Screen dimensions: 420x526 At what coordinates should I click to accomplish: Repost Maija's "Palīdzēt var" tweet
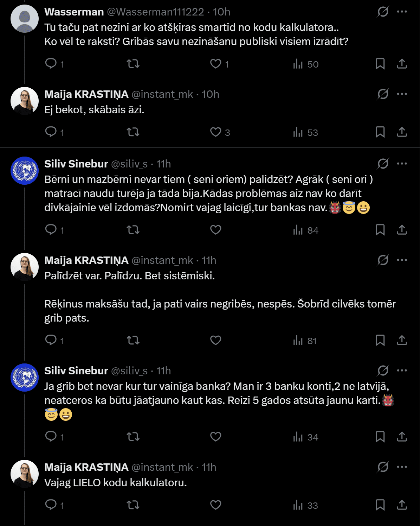[x=133, y=340]
